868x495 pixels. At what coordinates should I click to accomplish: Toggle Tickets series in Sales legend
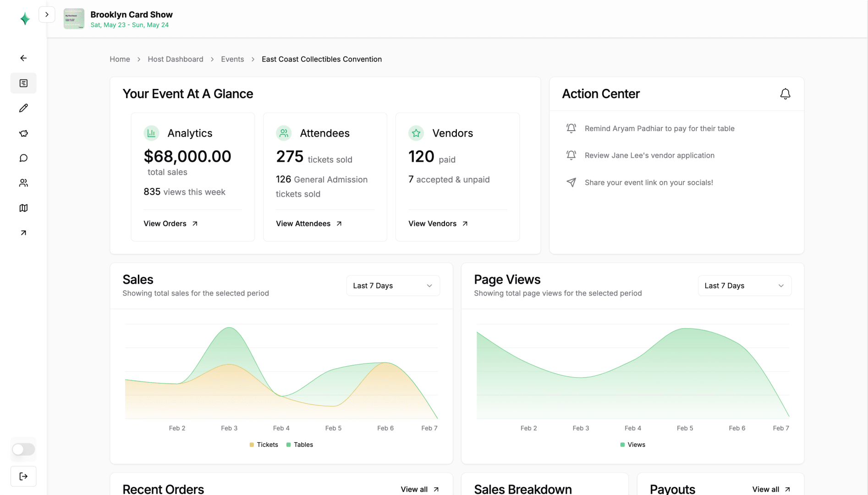click(264, 445)
